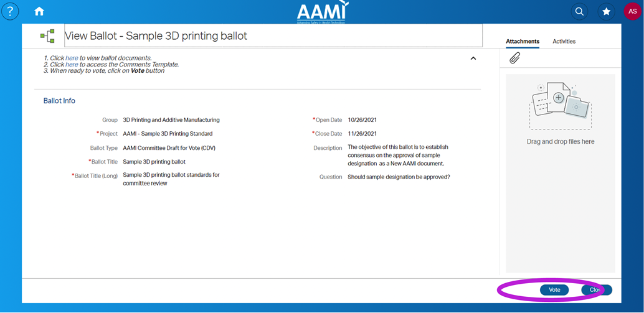Click the 'Description' field label
The image size is (644, 313).
point(328,148)
